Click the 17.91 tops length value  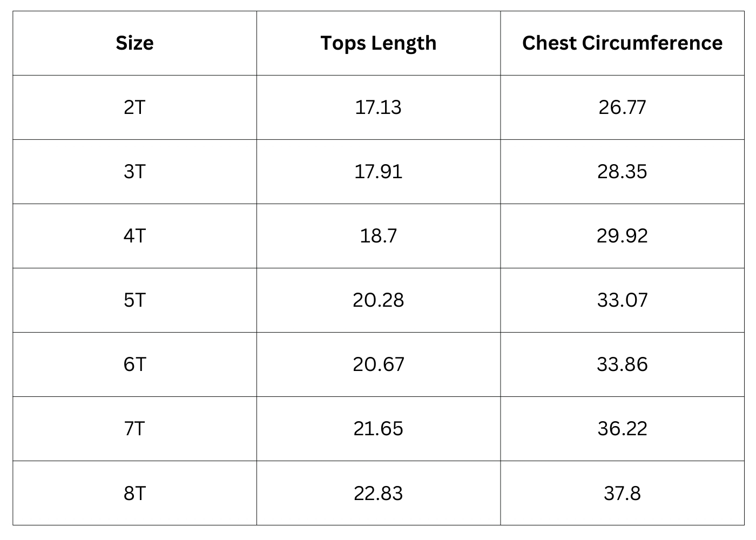[378, 171]
